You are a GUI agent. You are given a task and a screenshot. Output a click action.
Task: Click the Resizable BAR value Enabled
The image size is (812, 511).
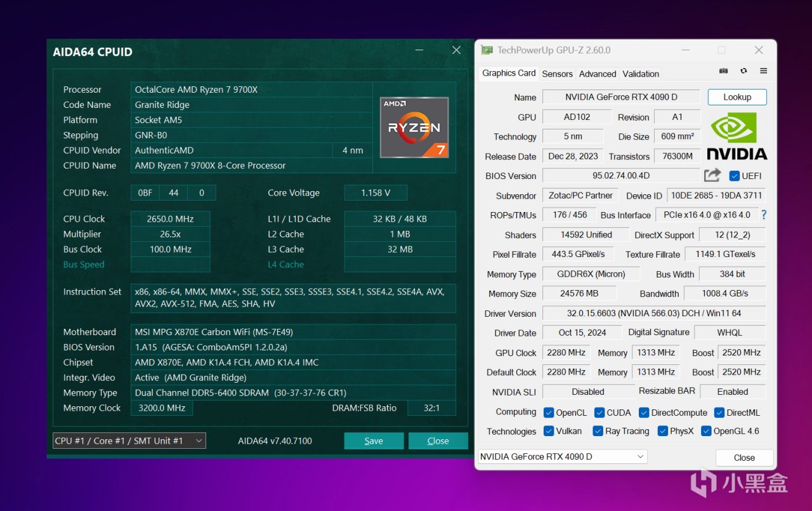[733, 392]
